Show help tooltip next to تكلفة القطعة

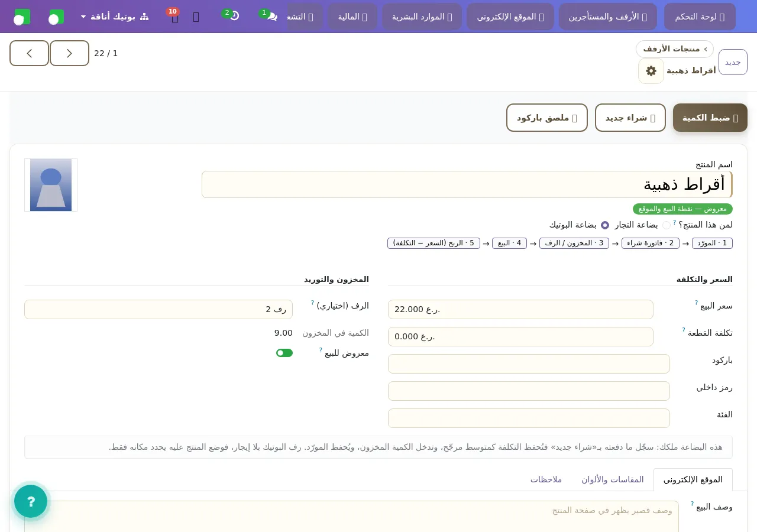(684, 330)
